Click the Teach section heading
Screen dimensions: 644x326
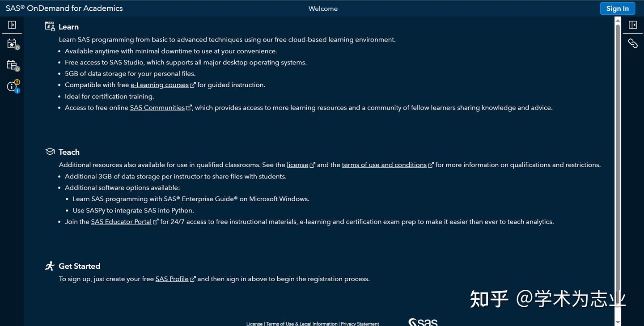(69, 152)
